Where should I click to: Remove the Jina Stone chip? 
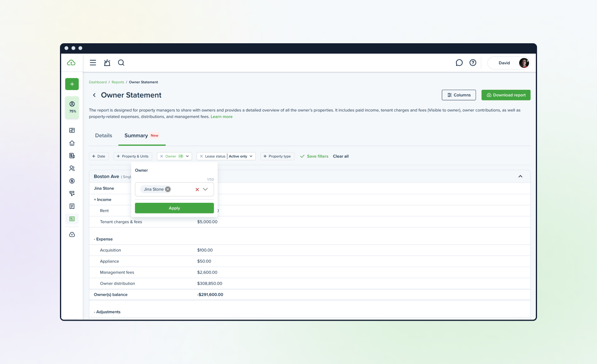168,189
